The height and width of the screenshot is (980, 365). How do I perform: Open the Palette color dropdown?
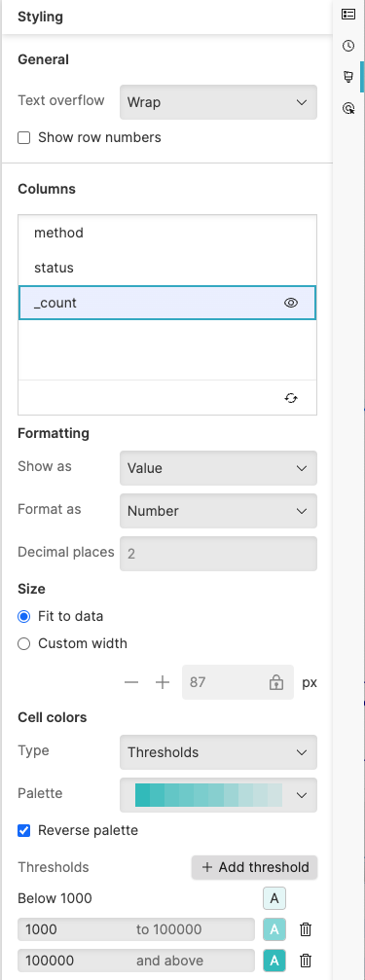pos(218,795)
